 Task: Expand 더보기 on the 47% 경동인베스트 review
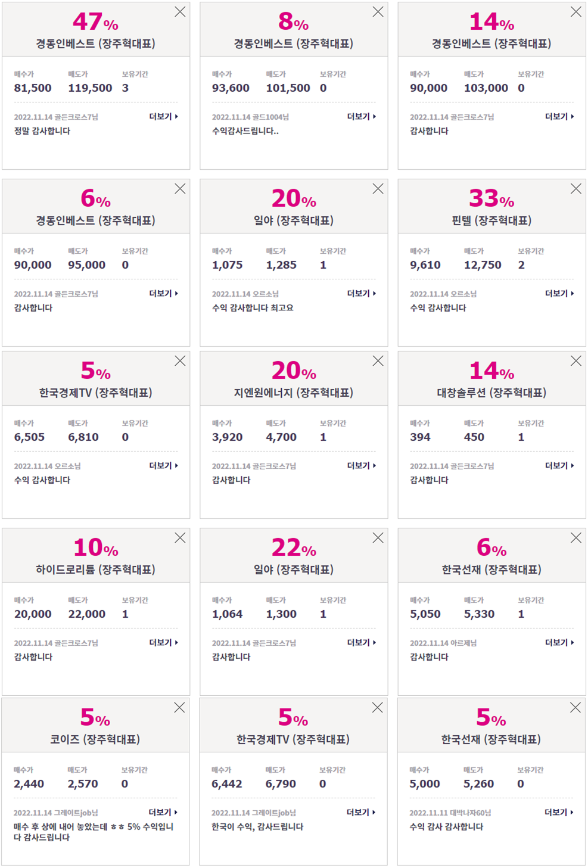pyautogui.click(x=163, y=117)
